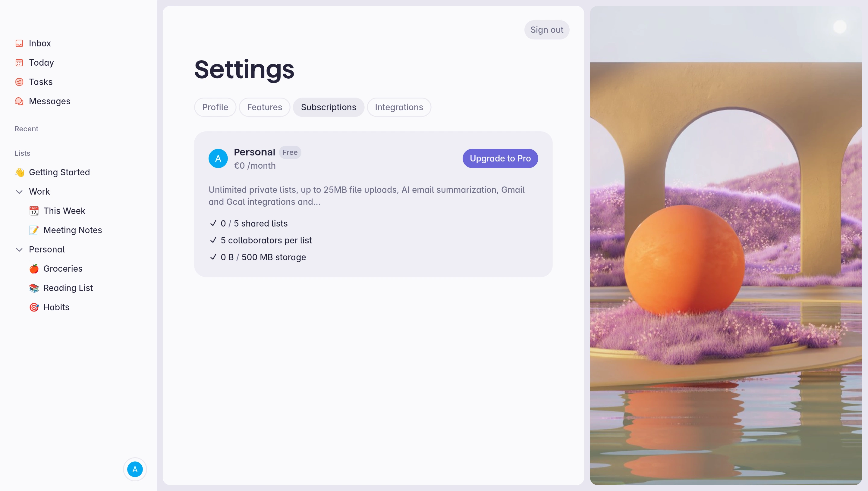This screenshot has height=491, width=868.
Task: Select the Work group label
Action: click(x=39, y=192)
